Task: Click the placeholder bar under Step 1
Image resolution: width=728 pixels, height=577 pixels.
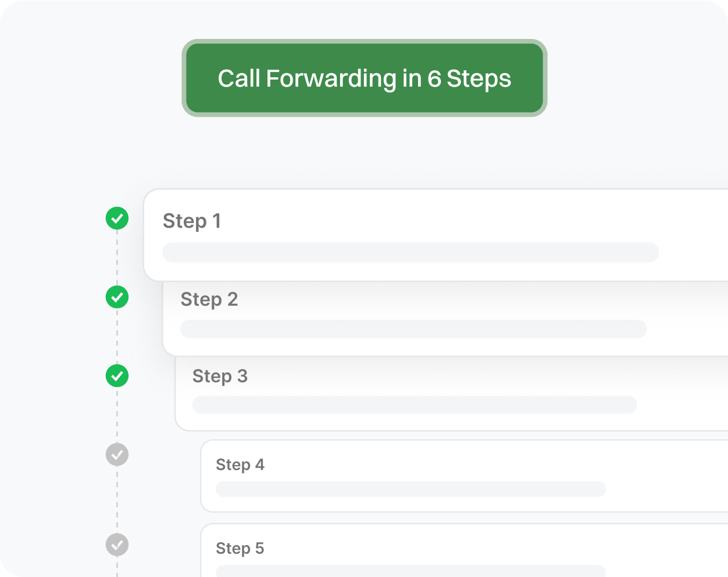Action: tap(411, 252)
